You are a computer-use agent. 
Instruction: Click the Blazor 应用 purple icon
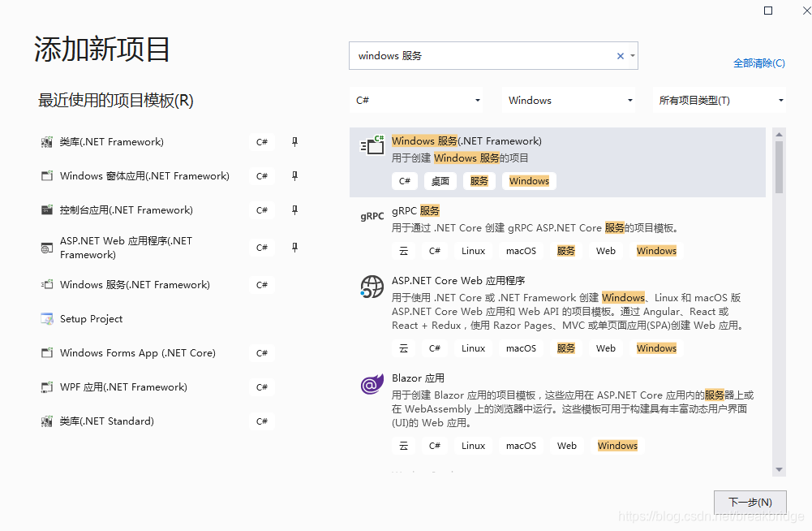[372, 384]
